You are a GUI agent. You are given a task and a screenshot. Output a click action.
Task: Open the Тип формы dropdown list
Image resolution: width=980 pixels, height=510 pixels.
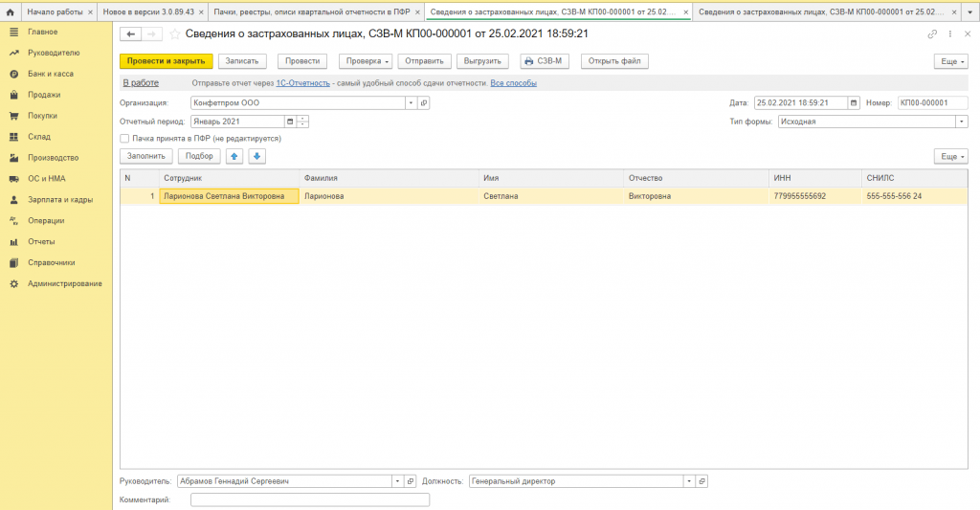pyautogui.click(x=961, y=122)
